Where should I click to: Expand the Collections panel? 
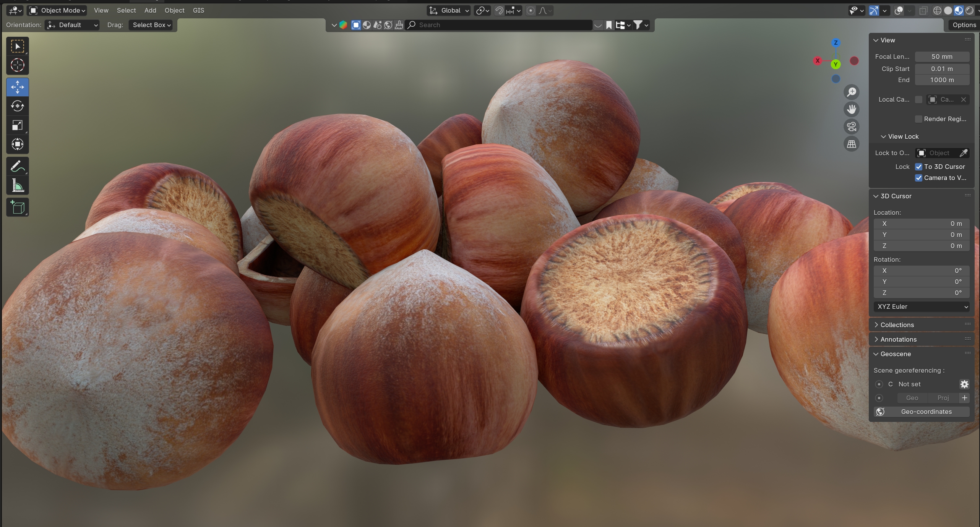897,325
